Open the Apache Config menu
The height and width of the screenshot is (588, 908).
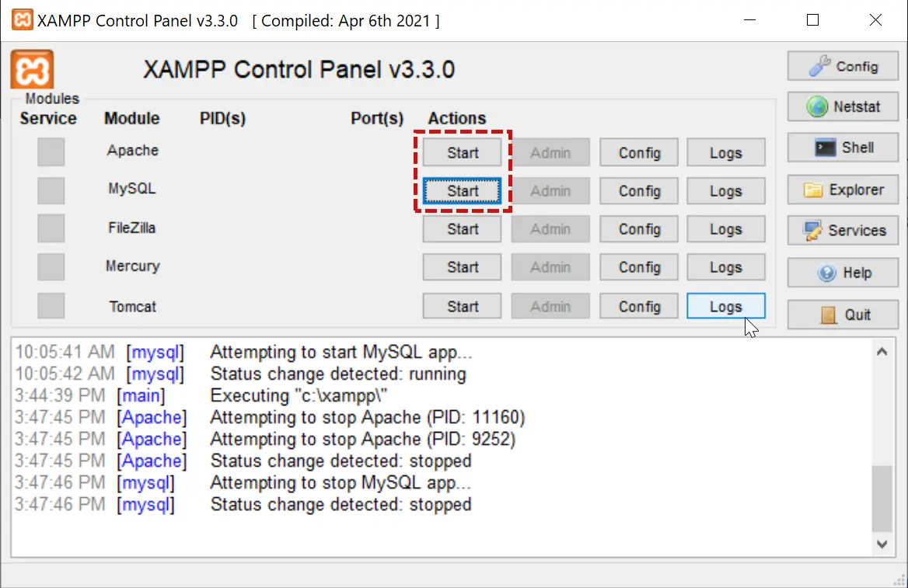pos(639,153)
